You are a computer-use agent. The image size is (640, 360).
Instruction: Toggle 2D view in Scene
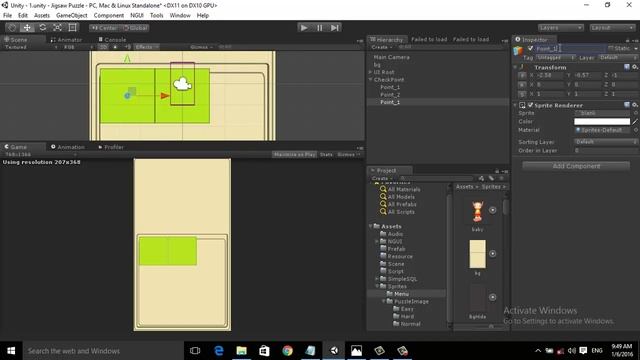[104, 47]
